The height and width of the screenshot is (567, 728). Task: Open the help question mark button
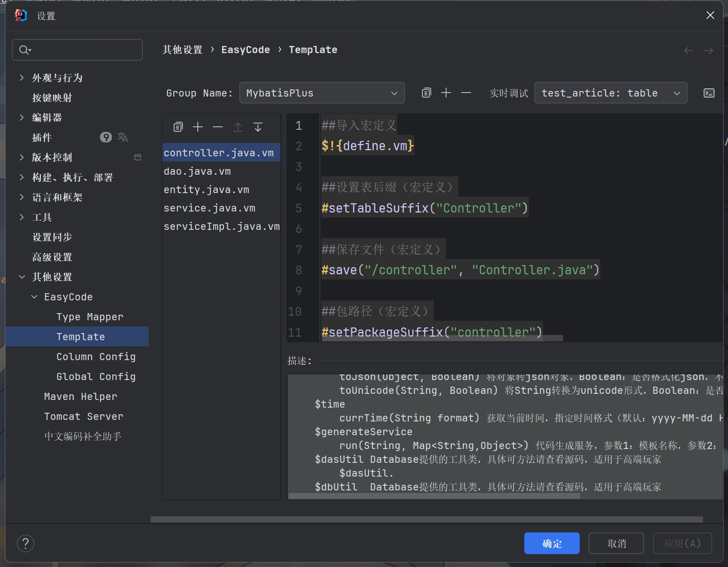pyautogui.click(x=26, y=543)
